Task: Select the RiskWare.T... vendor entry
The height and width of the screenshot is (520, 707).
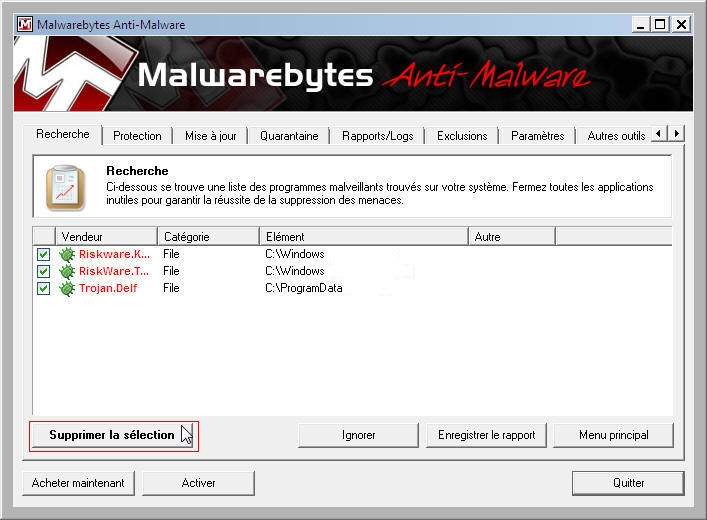Action: [x=114, y=272]
